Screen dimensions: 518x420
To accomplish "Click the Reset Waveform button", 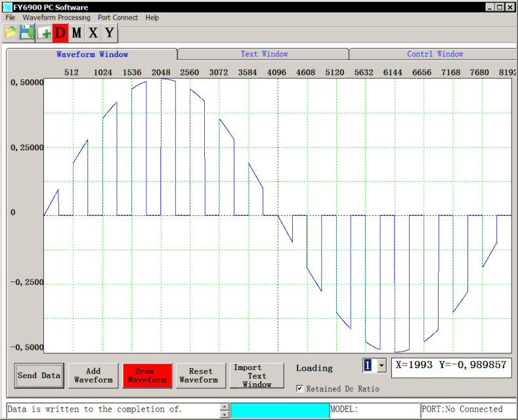I will click(201, 375).
